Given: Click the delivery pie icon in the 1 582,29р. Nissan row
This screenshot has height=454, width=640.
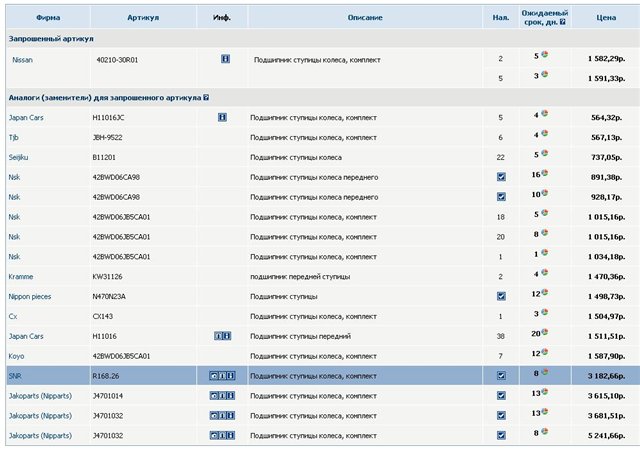Looking at the screenshot, I should [544, 55].
